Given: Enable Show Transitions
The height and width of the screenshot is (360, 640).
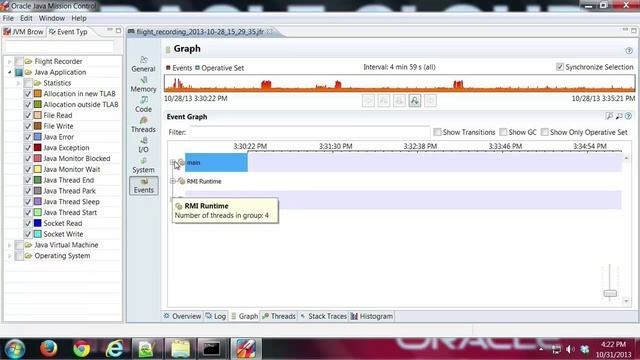Looking at the screenshot, I should coord(437,132).
